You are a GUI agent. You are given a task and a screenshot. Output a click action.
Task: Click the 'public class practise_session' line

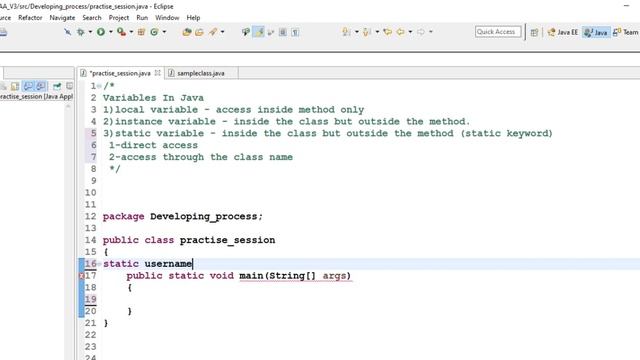point(189,240)
